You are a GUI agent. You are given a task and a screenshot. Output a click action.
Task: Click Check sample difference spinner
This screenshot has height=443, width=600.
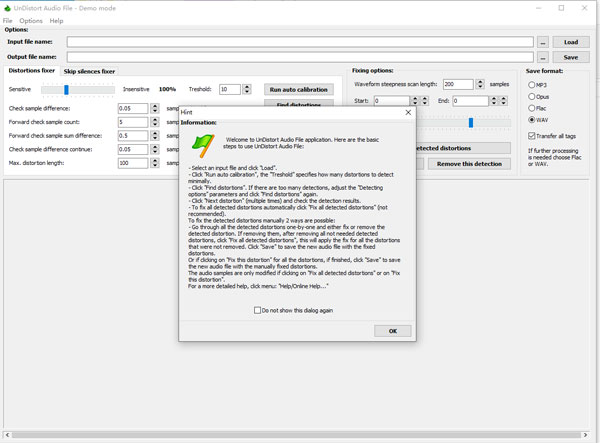[155, 108]
